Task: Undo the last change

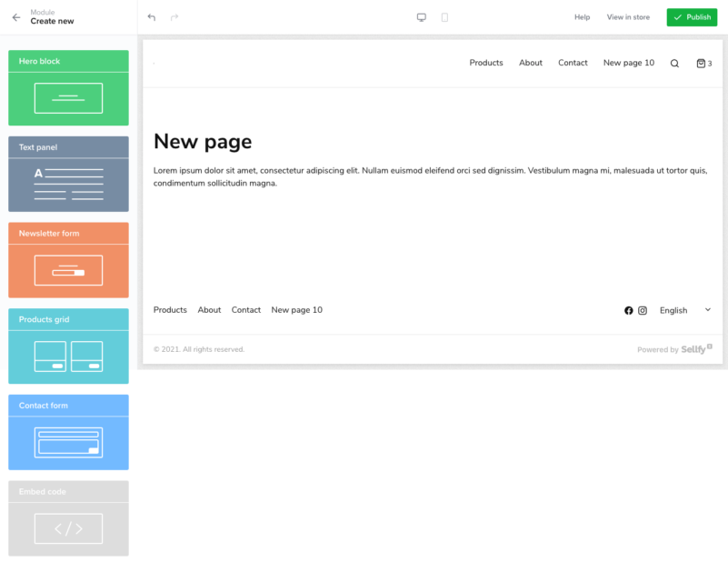Action: pos(152,17)
